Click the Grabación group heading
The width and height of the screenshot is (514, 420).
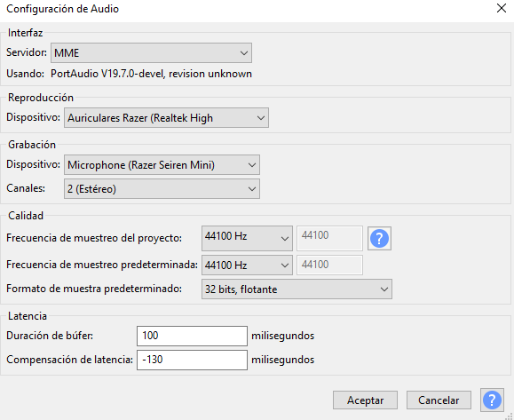point(32,145)
